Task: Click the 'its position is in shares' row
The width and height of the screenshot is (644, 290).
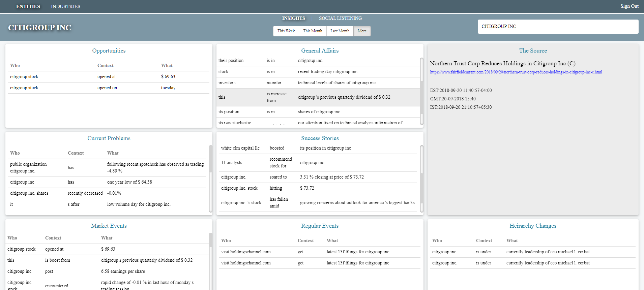Action: pyautogui.click(x=318, y=112)
